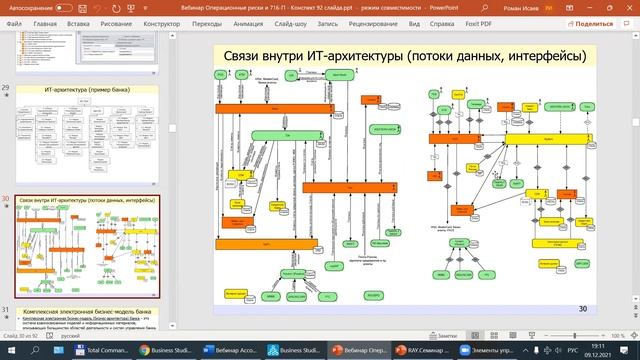Start presentation from beginning icon
This screenshot has height=360, width=640.
coord(131,8)
